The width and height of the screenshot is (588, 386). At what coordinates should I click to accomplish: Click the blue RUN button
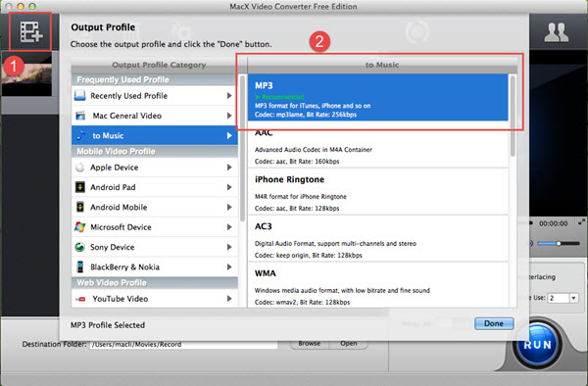coord(538,345)
